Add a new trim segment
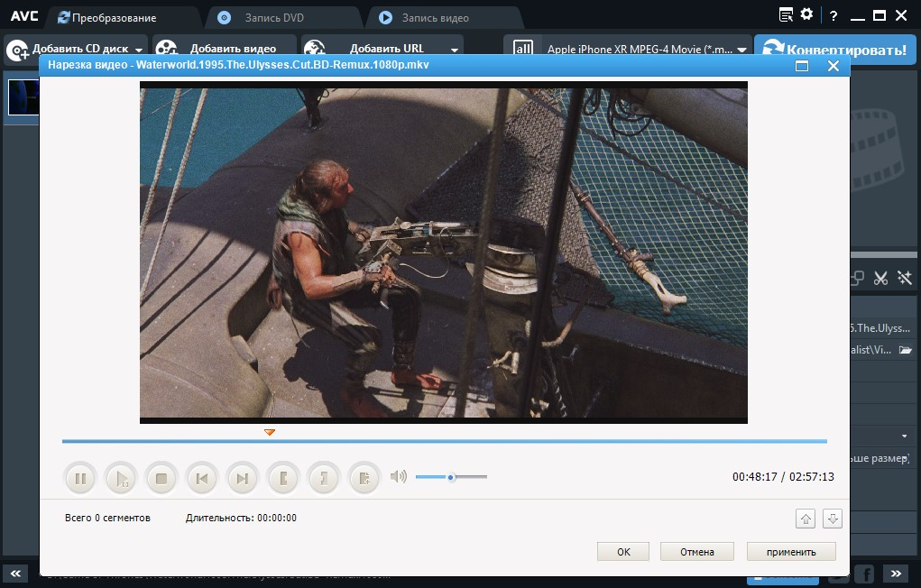The width and height of the screenshot is (921, 588). pyautogui.click(x=364, y=479)
